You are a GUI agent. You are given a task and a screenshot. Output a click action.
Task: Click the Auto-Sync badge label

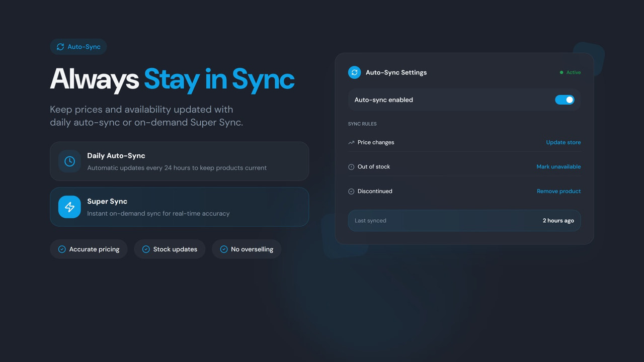coord(84,47)
